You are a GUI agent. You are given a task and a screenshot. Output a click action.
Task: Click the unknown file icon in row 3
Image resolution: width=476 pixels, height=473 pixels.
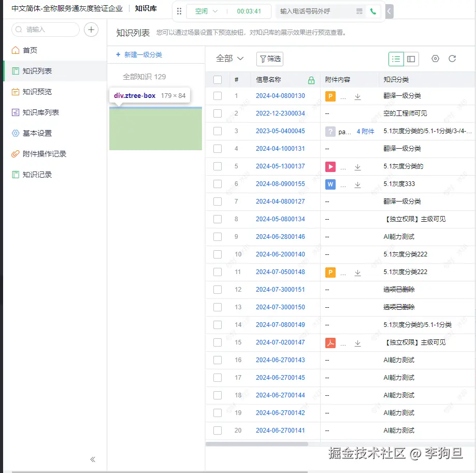(x=330, y=132)
